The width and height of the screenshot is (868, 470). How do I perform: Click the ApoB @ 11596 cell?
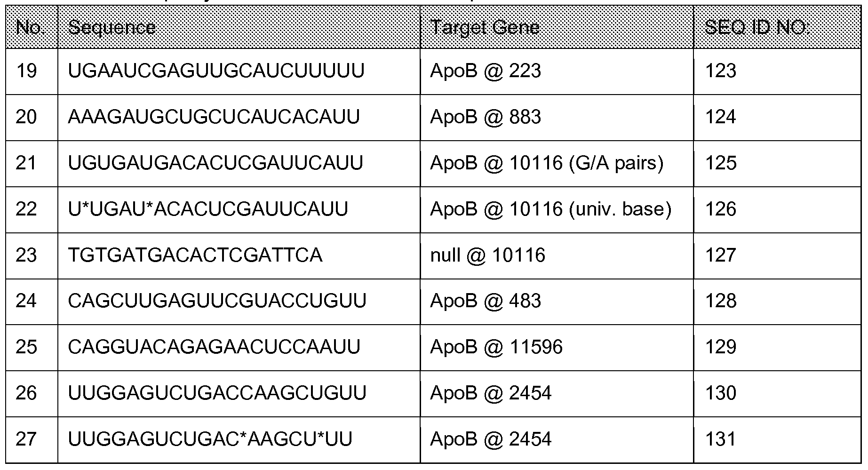pos(496,347)
